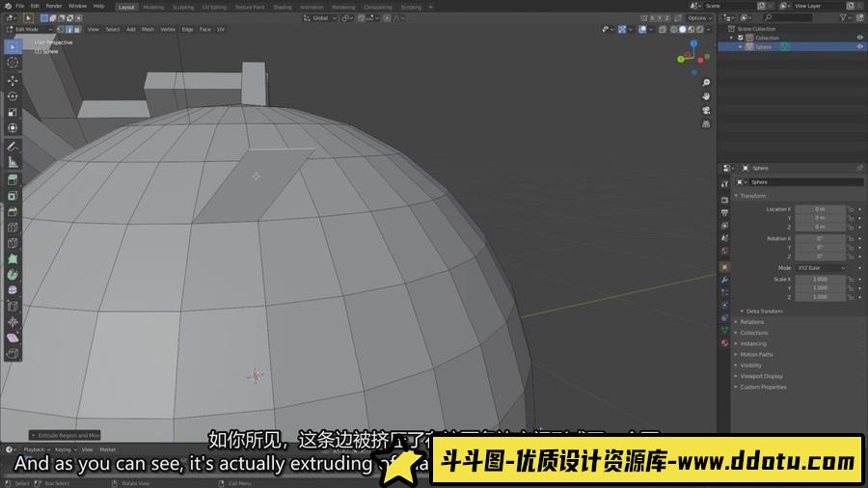Select the Bevel tool
Image resolution: width=868 pixels, height=488 pixels.
[x=13, y=211]
